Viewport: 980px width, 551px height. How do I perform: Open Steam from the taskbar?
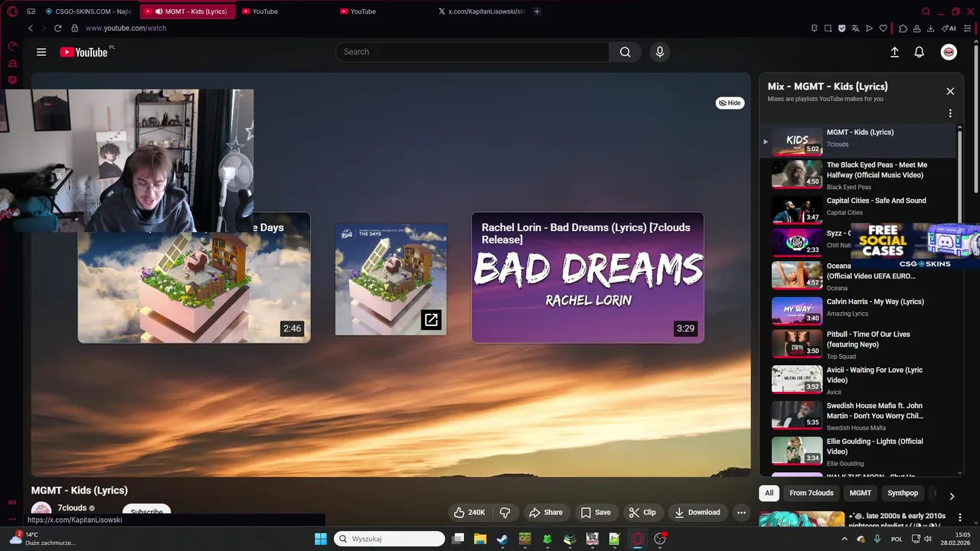[x=502, y=539]
